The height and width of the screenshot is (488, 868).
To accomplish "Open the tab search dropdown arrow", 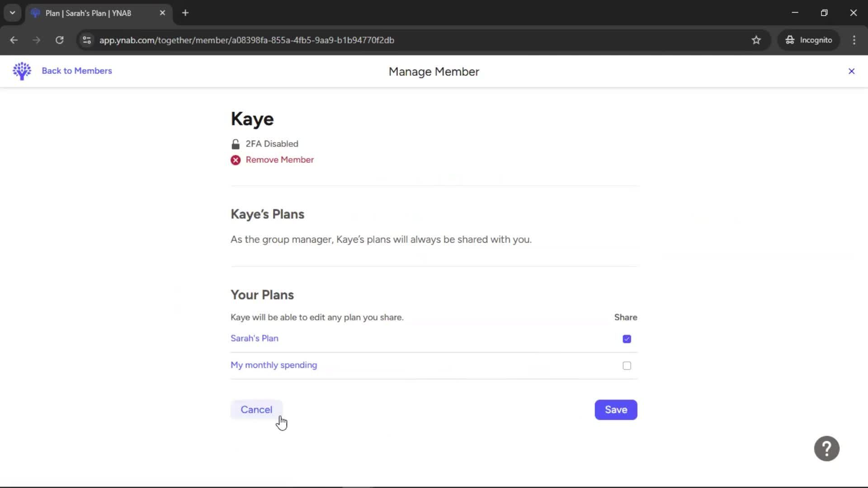I will pyautogui.click(x=12, y=13).
